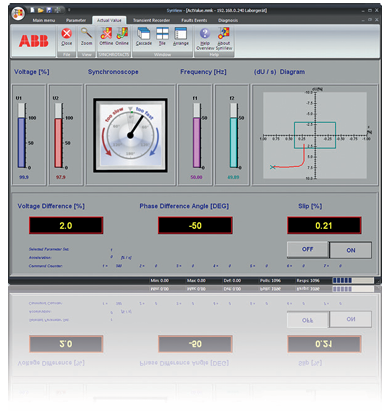
Task: Click the 'Frequency [Hz]' heading
Action: pyautogui.click(x=203, y=72)
